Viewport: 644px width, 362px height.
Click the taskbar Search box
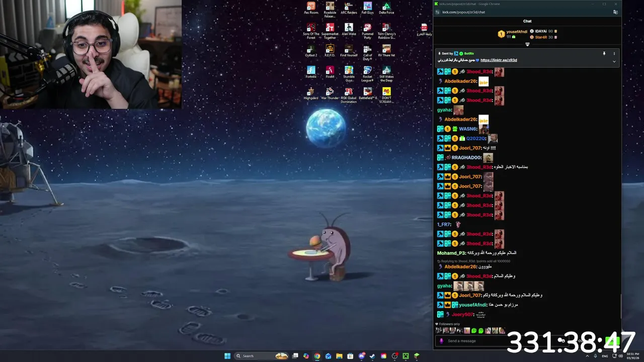pyautogui.click(x=262, y=356)
